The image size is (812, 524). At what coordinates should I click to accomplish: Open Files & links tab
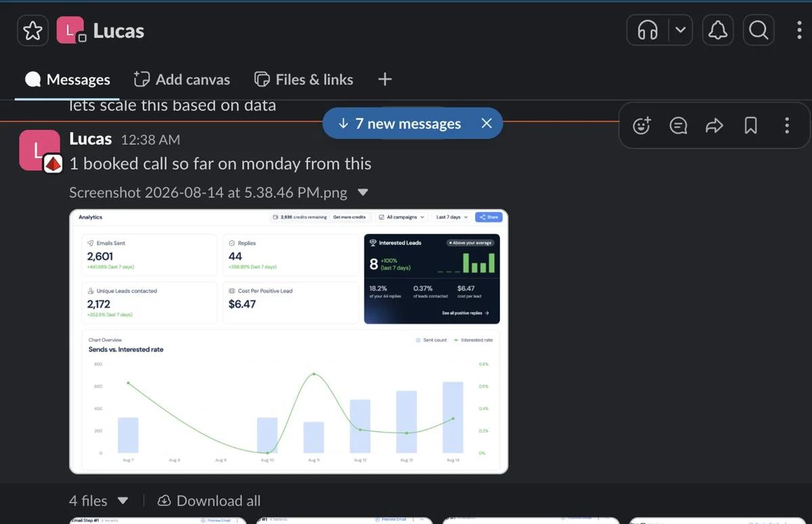click(x=303, y=80)
